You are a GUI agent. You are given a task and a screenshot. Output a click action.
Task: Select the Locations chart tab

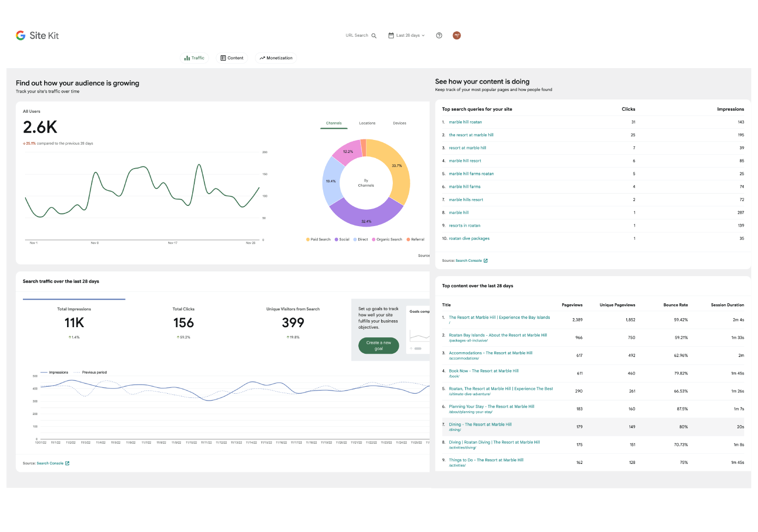tap(367, 123)
